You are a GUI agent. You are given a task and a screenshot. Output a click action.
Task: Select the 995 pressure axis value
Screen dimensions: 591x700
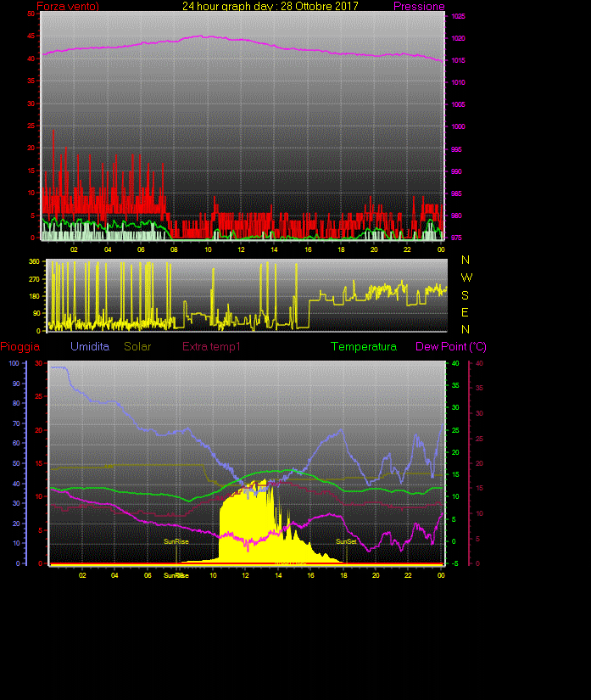456,149
